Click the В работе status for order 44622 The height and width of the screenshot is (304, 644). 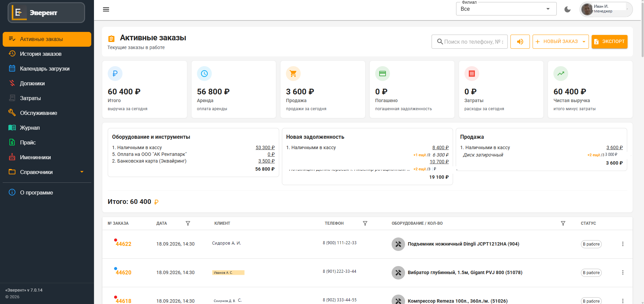(x=591, y=244)
